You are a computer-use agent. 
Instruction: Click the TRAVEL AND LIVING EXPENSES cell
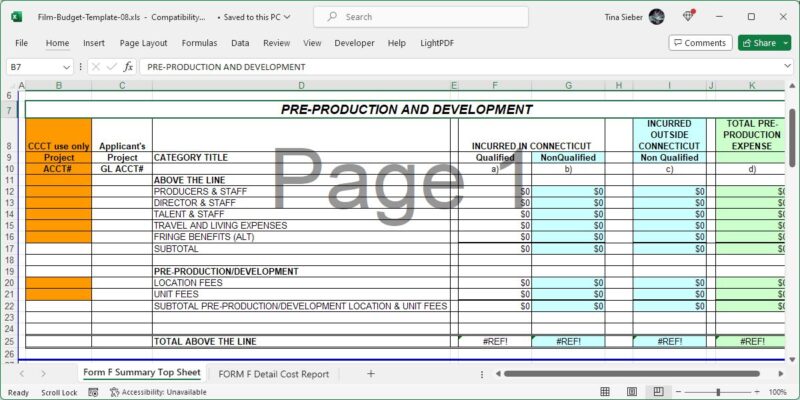[x=301, y=226]
